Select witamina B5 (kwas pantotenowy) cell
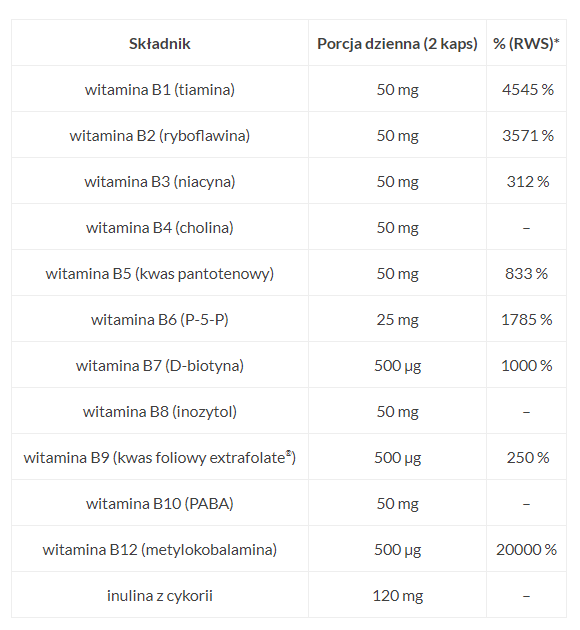Image resolution: width=580 pixels, height=630 pixels. pyautogui.click(x=159, y=274)
